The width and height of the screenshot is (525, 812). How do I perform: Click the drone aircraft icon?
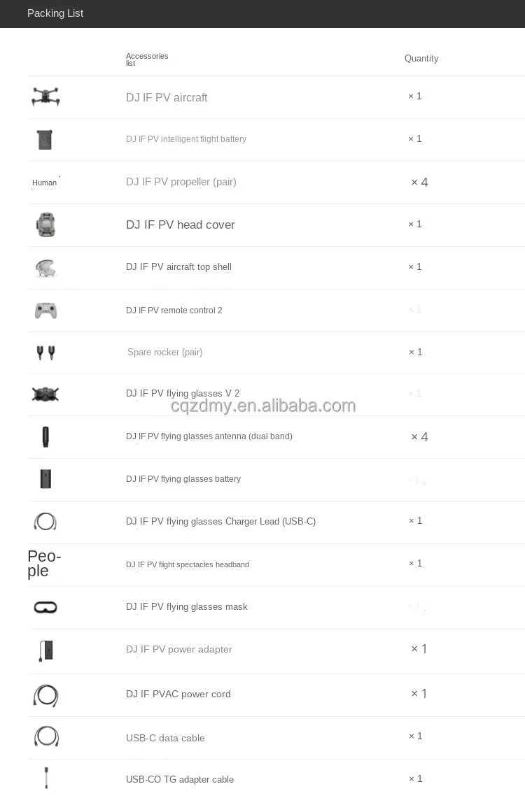tap(45, 97)
